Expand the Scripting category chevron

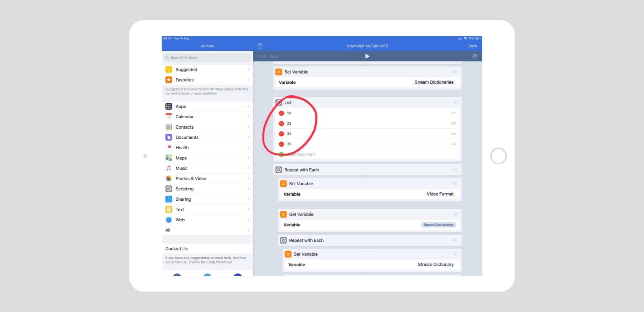[x=249, y=189]
